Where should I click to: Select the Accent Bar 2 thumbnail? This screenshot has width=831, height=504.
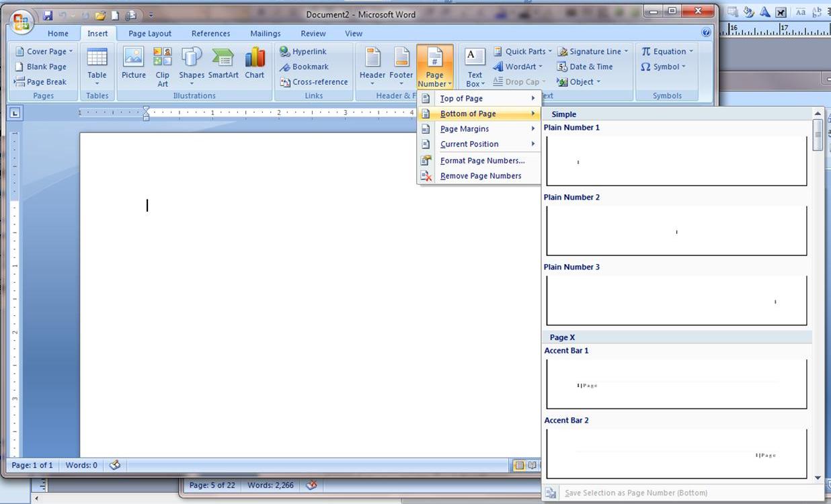tap(676, 454)
